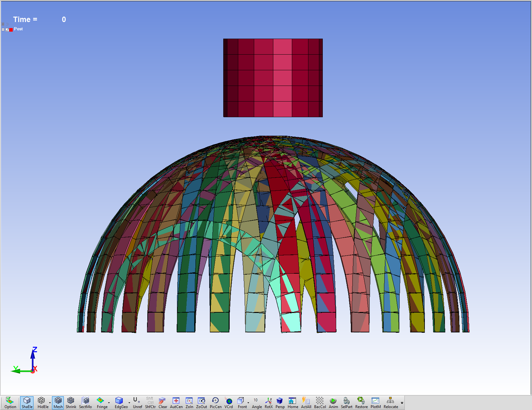Start animation with Anim button
532x410 pixels.
click(333, 403)
